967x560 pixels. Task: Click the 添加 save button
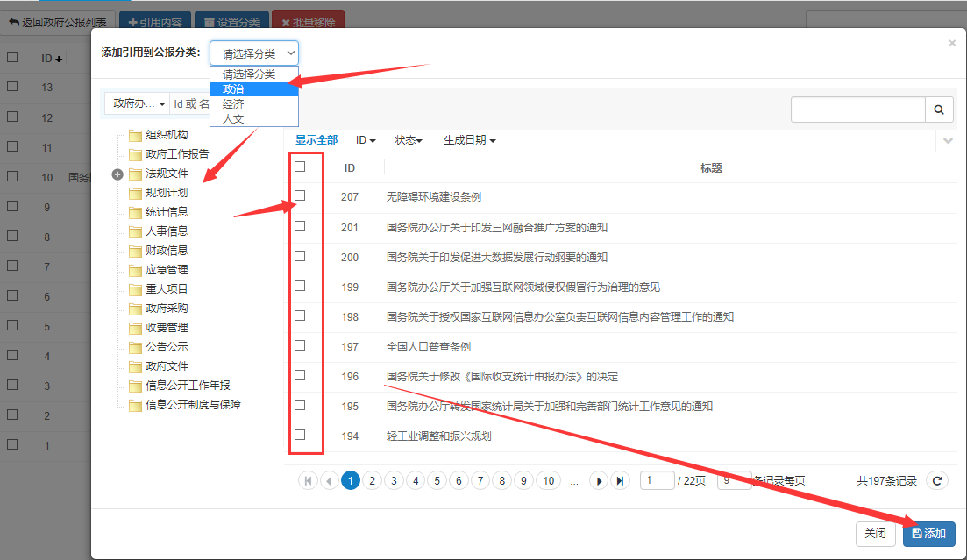click(928, 534)
